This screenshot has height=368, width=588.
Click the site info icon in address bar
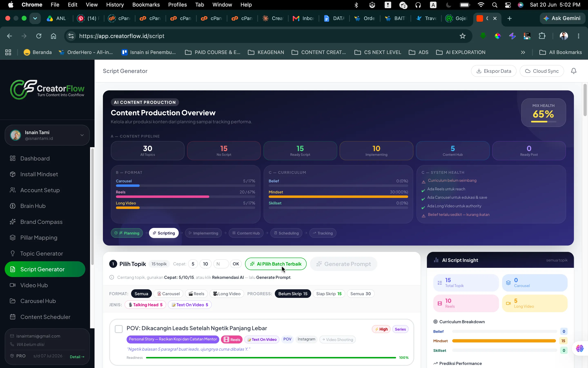tap(71, 36)
